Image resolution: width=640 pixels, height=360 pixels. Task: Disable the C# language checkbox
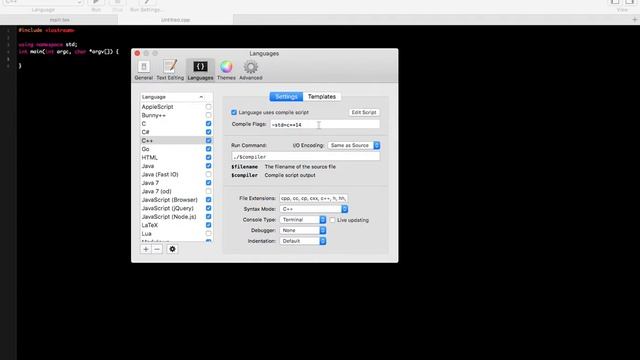point(209,132)
